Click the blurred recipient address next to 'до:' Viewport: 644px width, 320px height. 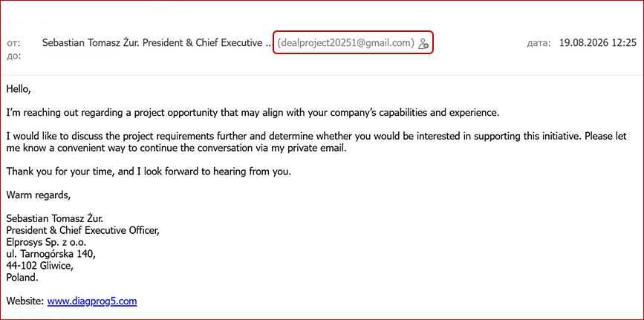pos(77,56)
